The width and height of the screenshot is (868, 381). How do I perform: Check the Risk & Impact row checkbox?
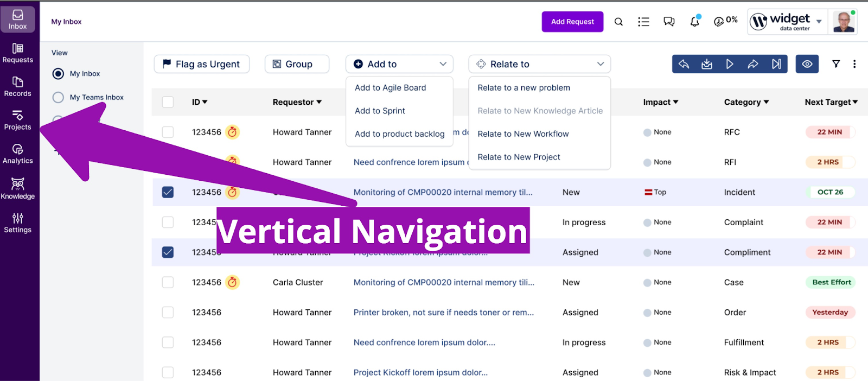pyautogui.click(x=168, y=372)
